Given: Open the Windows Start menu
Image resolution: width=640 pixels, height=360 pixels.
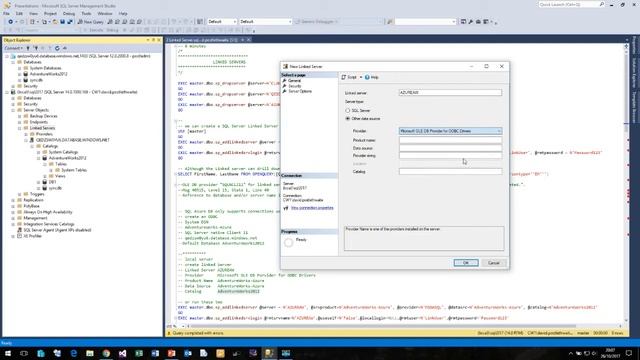Looking at the screenshot, I should (x=8, y=353).
